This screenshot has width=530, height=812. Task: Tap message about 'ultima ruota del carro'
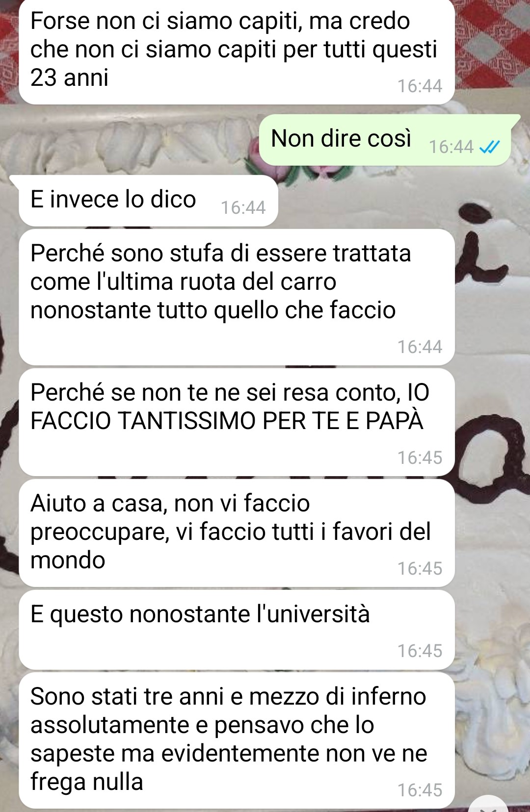237,297
